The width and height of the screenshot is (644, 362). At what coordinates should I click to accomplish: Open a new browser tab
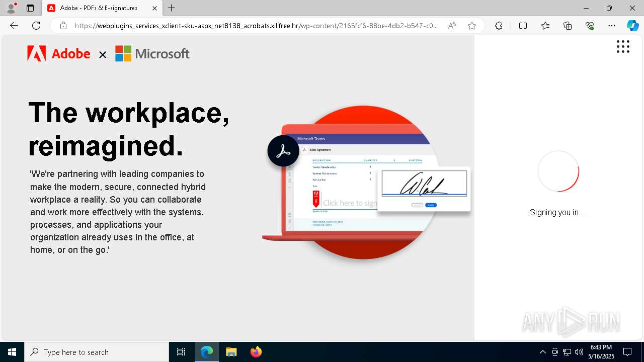(x=172, y=8)
